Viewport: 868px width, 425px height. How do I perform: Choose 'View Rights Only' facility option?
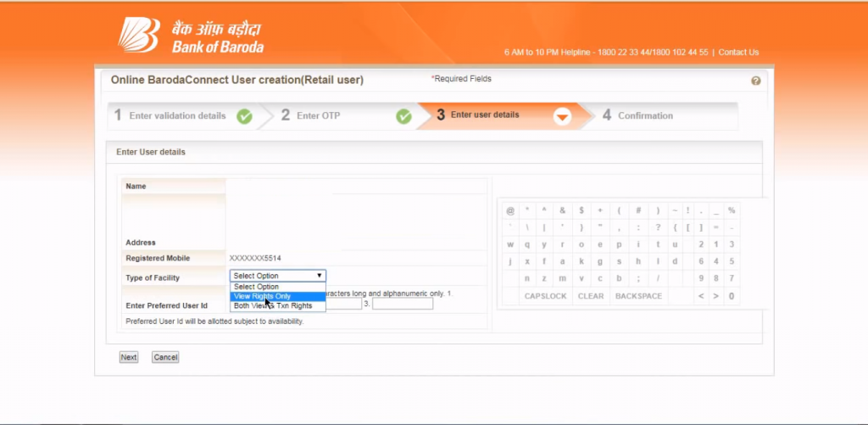coord(278,296)
